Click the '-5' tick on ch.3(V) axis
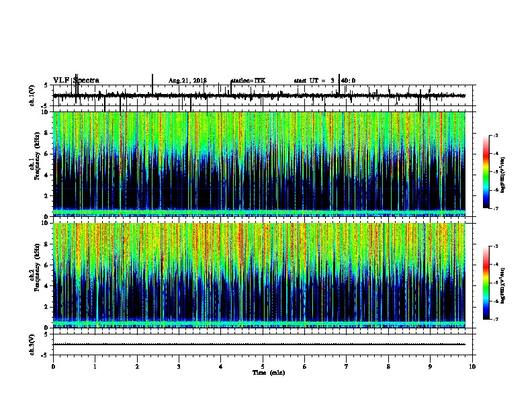532x411 pixels. (45, 355)
